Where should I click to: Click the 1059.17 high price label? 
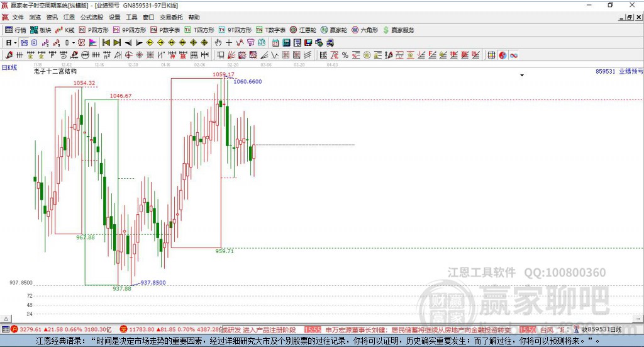click(x=223, y=74)
